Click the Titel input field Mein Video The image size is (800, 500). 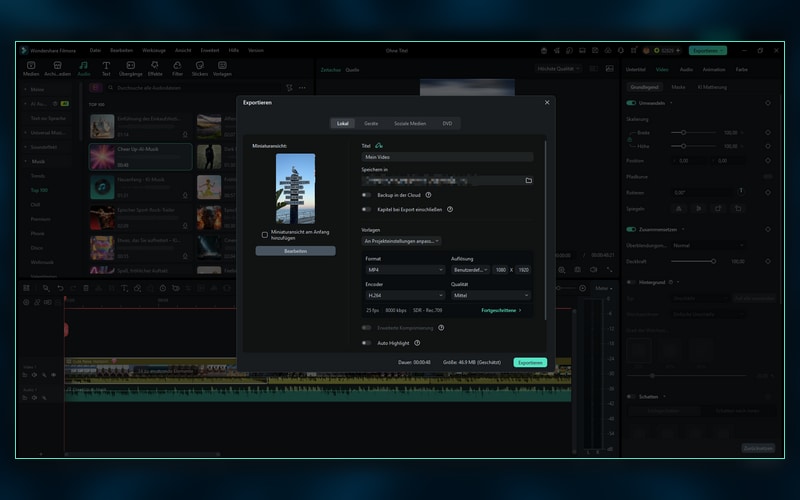tap(447, 157)
